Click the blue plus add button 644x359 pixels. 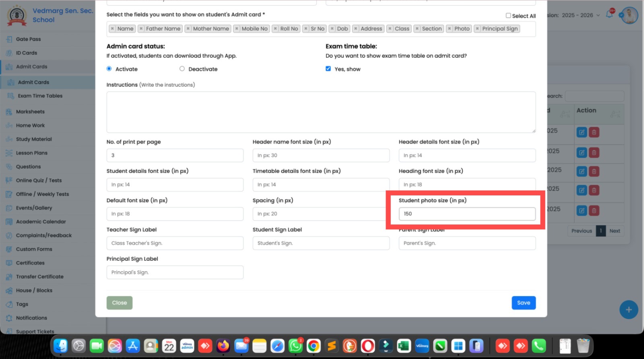click(x=629, y=310)
